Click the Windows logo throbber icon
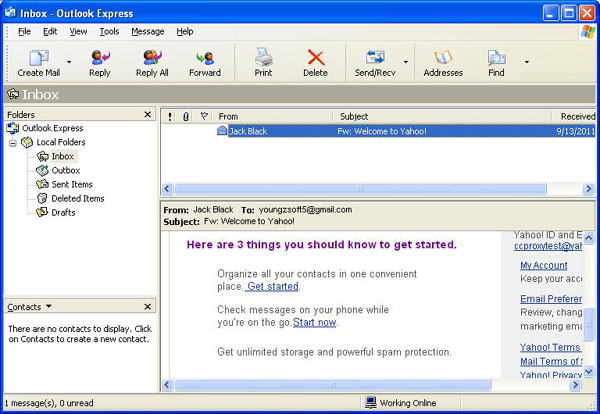The height and width of the screenshot is (414, 600). click(588, 32)
